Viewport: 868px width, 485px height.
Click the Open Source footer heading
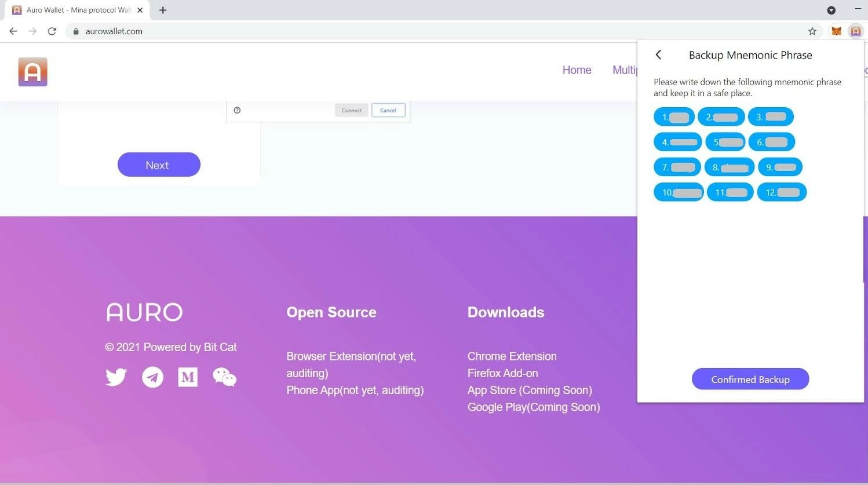pyautogui.click(x=331, y=312)
